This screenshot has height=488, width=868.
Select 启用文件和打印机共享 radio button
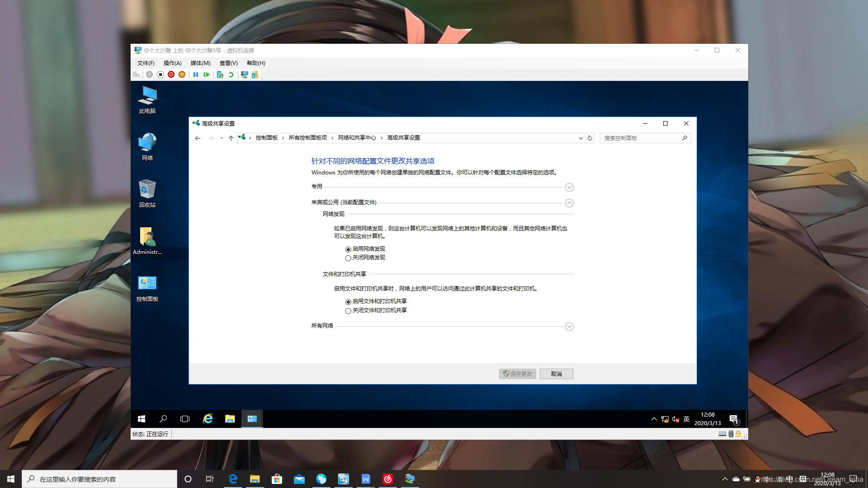point(348,302)
